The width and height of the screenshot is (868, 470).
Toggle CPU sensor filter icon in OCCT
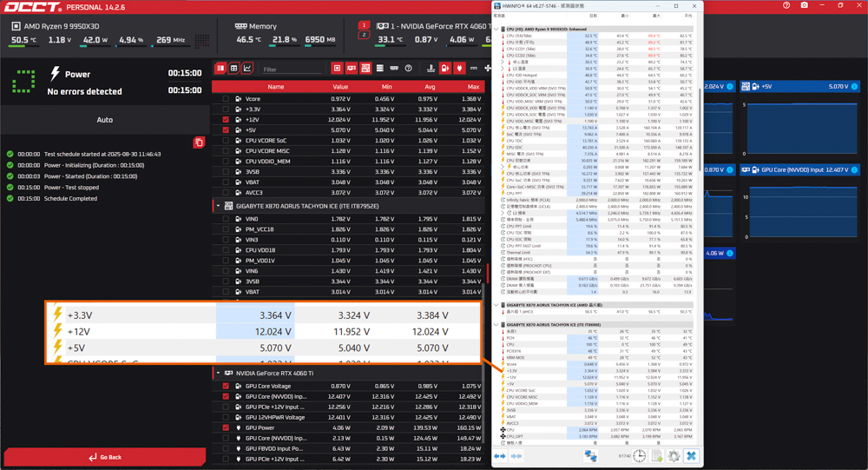point(337,68)
